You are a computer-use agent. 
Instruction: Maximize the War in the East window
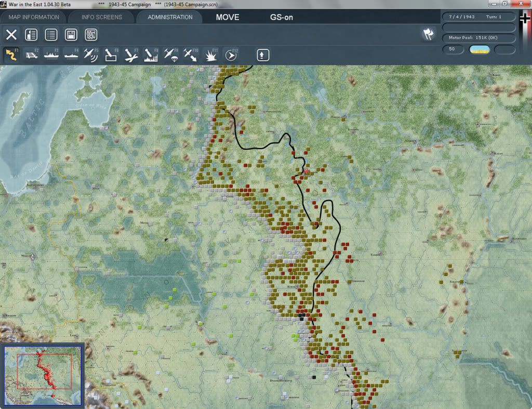tap(505, 4)
